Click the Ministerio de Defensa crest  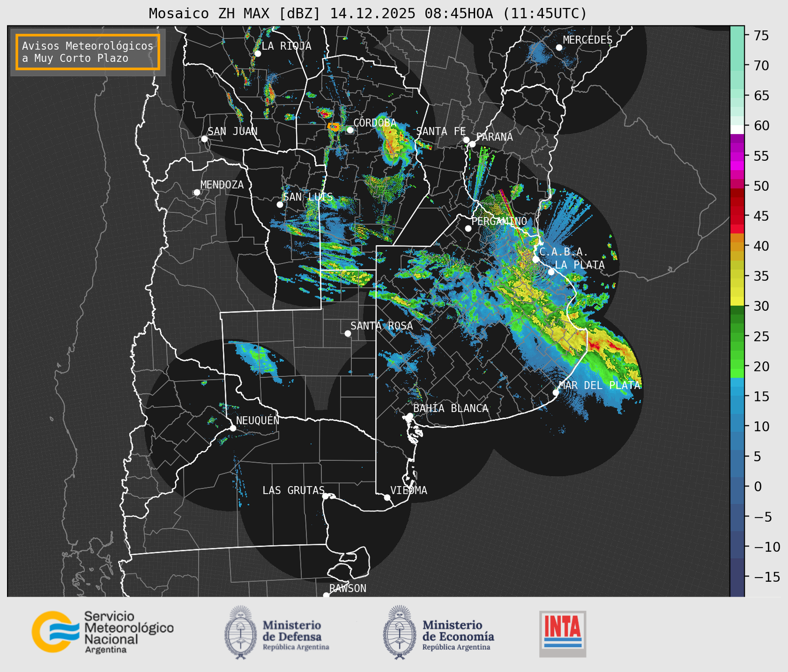241,632
